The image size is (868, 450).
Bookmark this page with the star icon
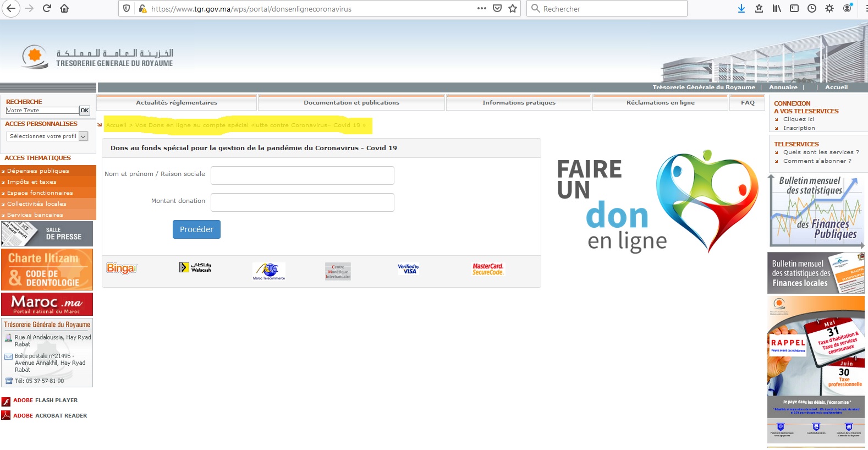(x=513, y=8)
